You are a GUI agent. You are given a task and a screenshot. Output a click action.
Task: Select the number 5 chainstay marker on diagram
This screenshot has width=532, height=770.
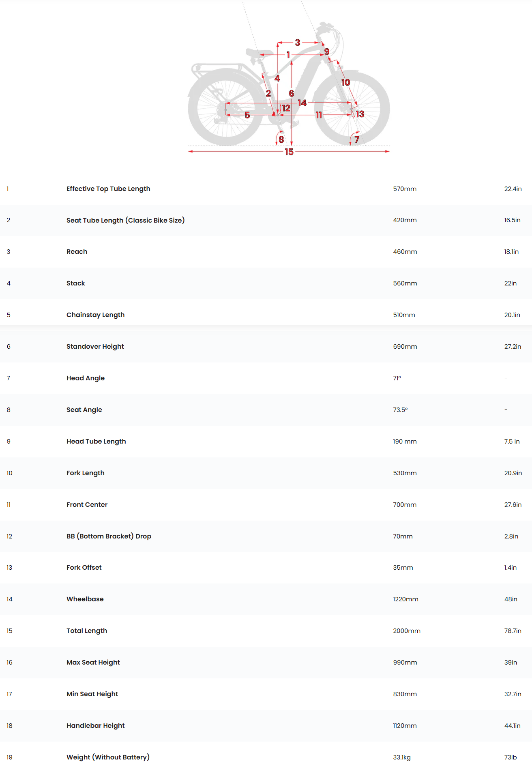(247, 115)
